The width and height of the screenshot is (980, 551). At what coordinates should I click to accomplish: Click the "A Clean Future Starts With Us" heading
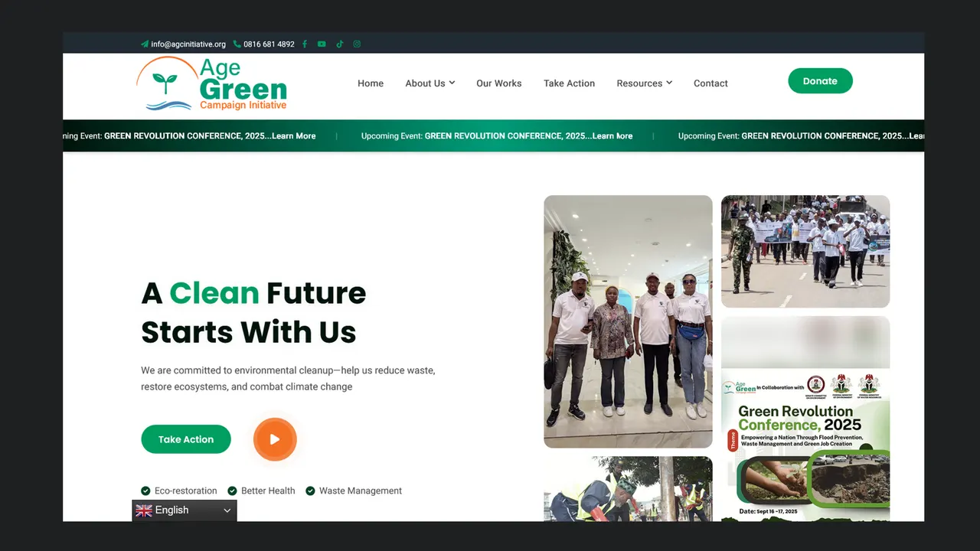254,312
